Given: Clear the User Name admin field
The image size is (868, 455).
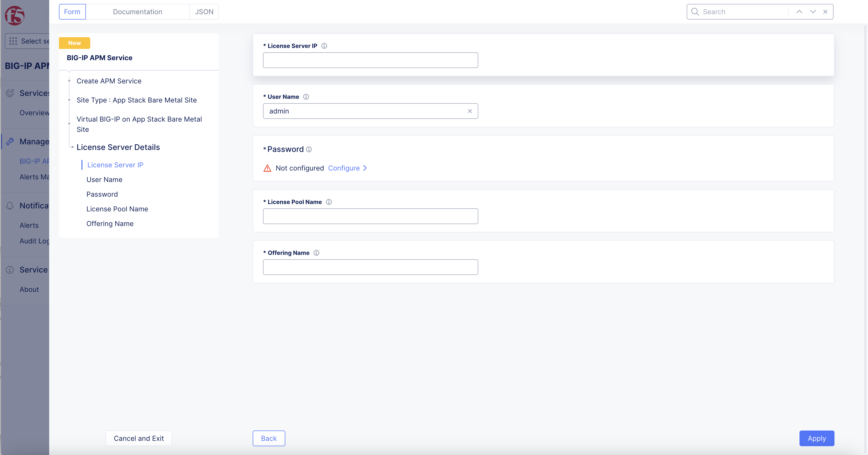Looking at the screenshot, I should point(470,111).
